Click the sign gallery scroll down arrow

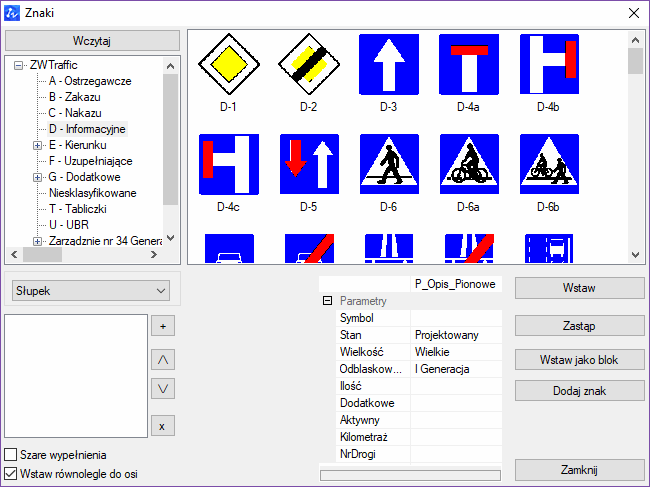point(635,255)
